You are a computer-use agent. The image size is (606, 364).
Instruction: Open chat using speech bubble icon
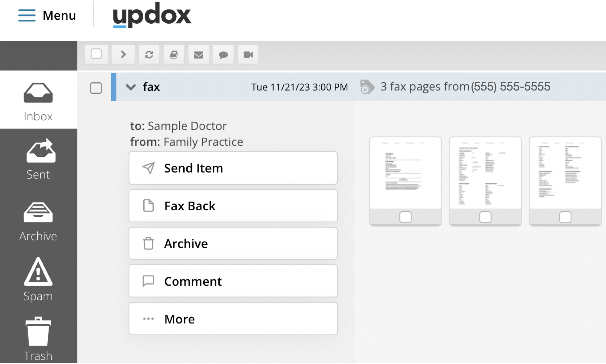point(223,54)
